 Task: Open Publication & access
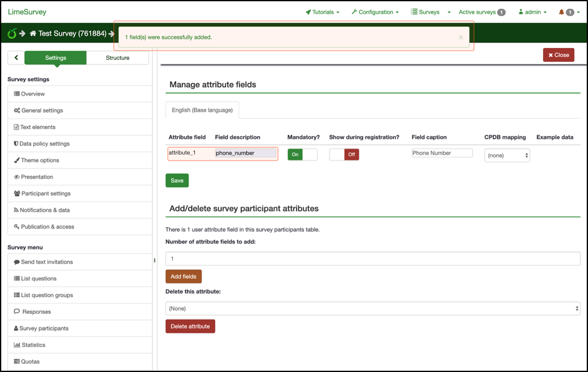click(80, 227)
